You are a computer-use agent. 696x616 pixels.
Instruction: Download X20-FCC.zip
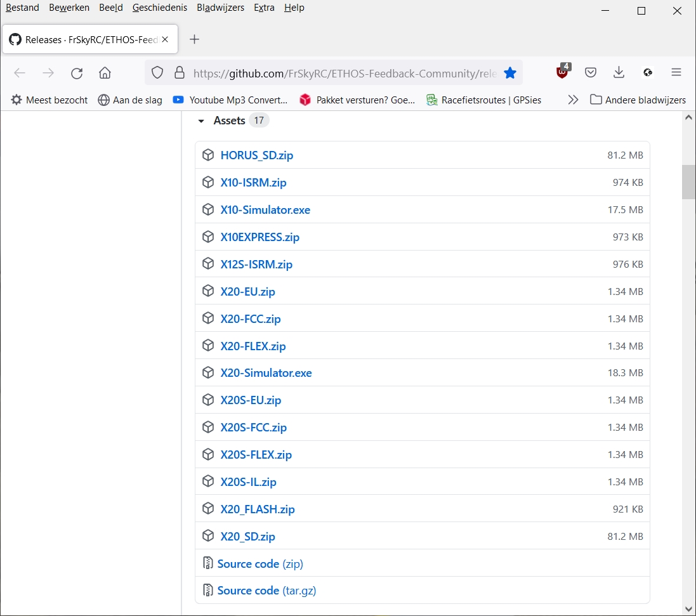tap(251, 318)
